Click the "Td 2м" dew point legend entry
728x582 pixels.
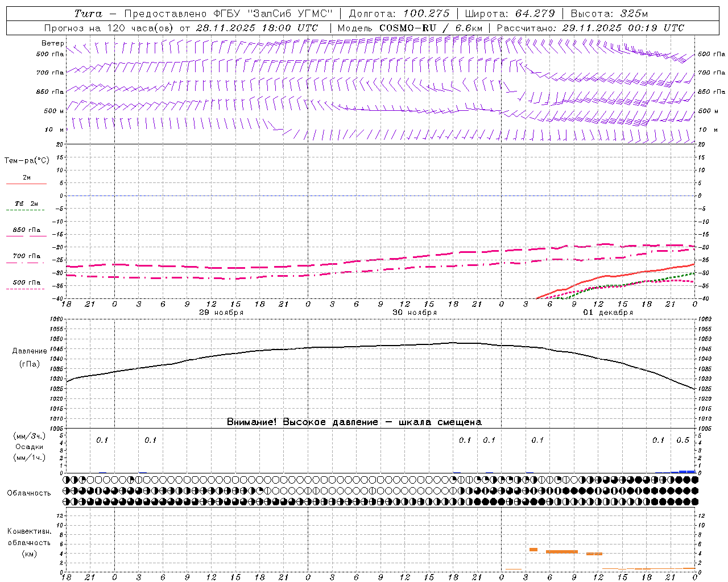(x=27, y=203)
